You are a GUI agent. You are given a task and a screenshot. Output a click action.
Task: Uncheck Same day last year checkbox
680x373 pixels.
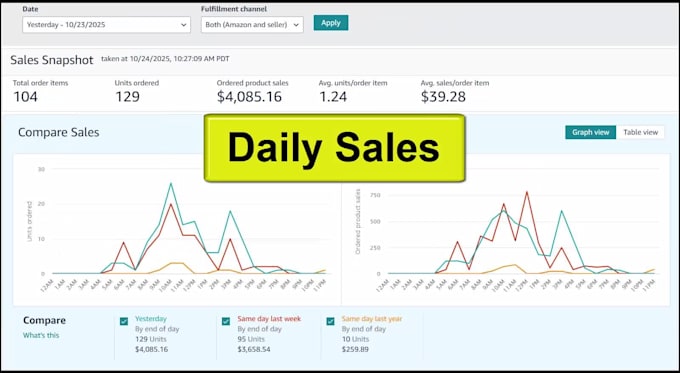(330, 321)
